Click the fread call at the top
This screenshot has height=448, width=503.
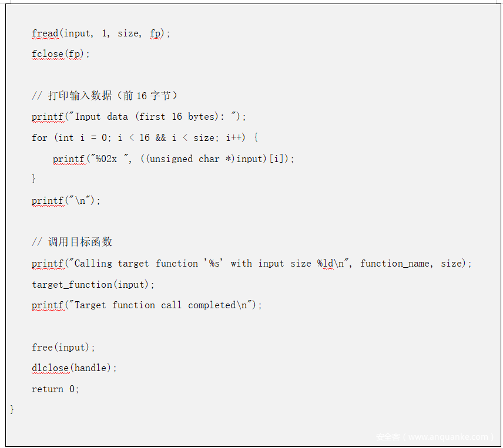(45, 33)
